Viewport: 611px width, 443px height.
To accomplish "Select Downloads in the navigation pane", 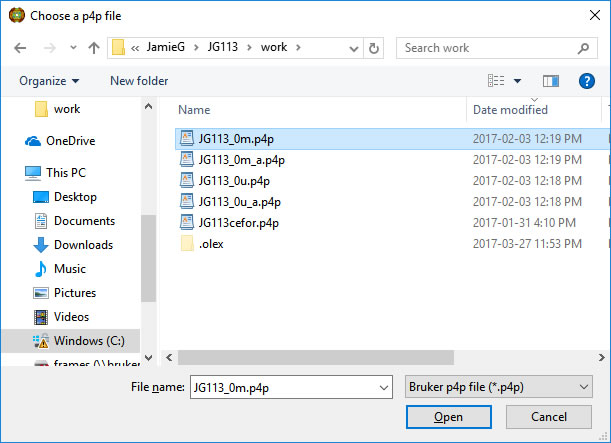I will pyautogui.click(x=83, y=245).
